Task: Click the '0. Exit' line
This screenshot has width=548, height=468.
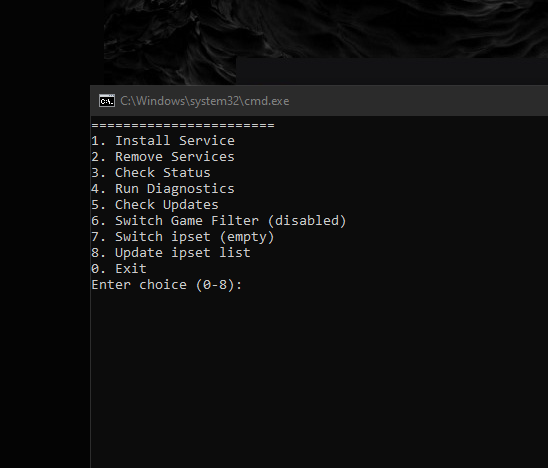Action: [x=119, y=269]
